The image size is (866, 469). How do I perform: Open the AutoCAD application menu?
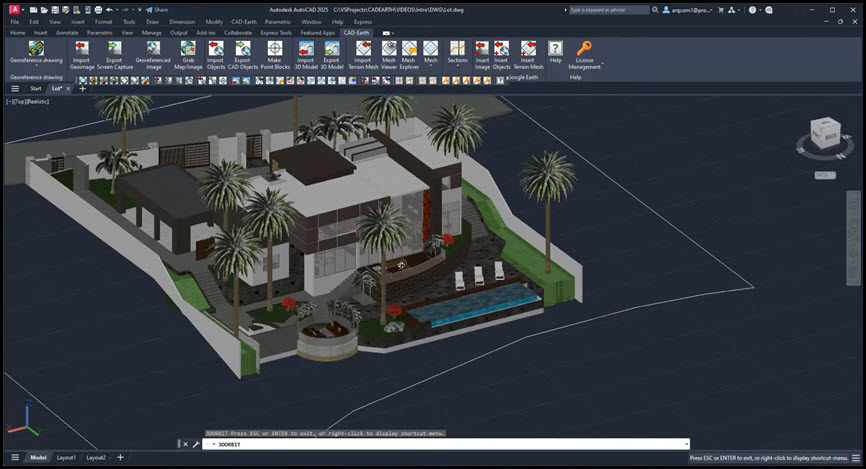[x=15, y=9]
